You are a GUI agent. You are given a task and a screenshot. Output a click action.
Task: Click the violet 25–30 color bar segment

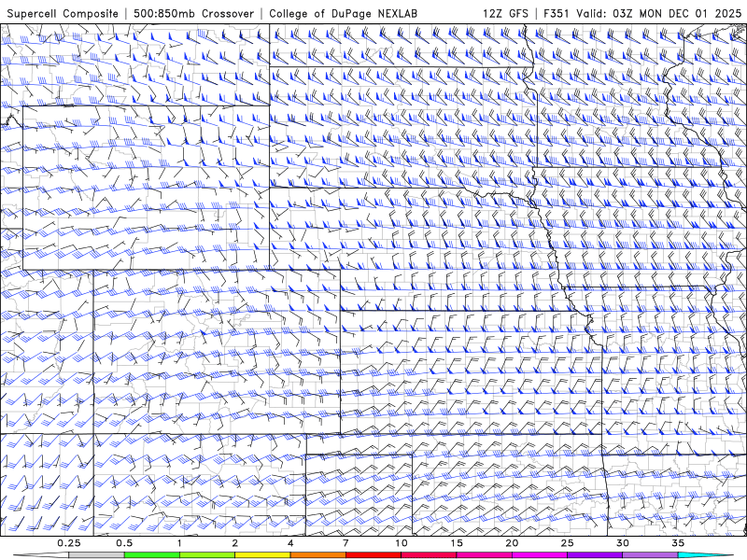[595, 555]
